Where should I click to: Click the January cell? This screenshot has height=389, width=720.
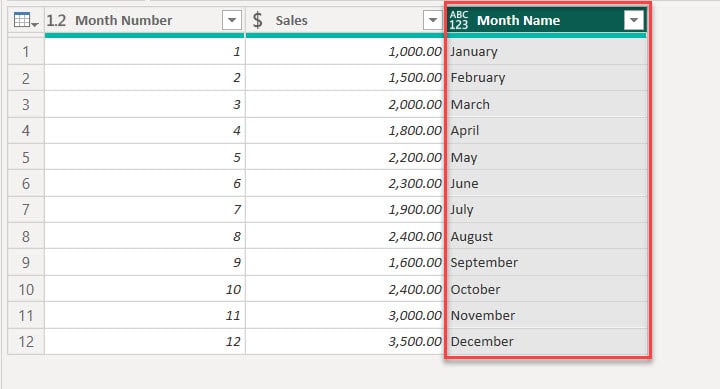pyautogui.click(x=546, y=51)
